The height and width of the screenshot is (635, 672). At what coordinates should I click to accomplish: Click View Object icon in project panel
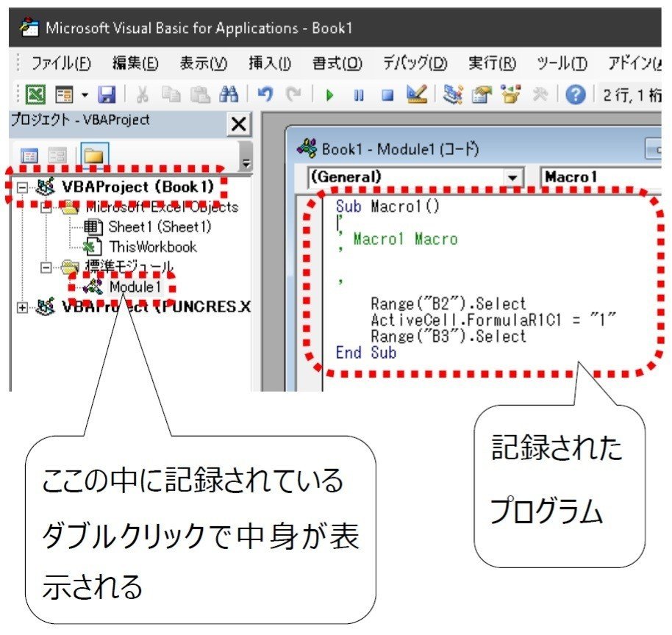(x=57, y=156)
